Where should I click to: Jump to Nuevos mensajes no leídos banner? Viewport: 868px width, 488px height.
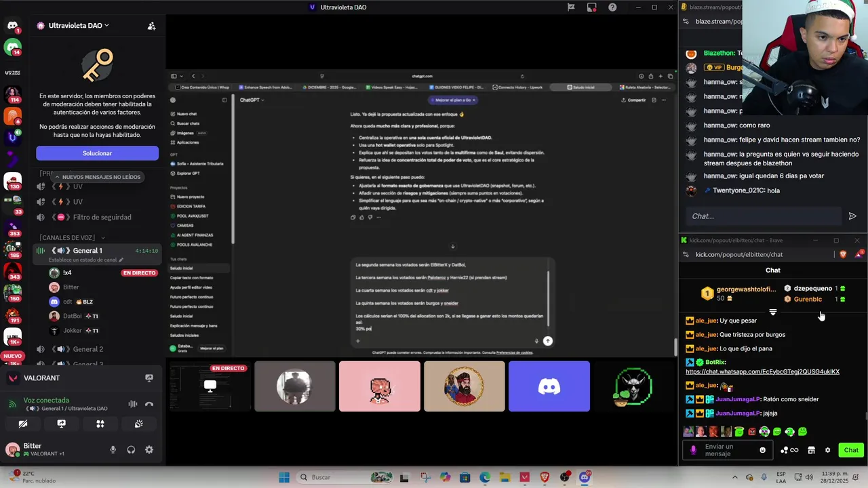pyautogui.click(x=97, y=177)
